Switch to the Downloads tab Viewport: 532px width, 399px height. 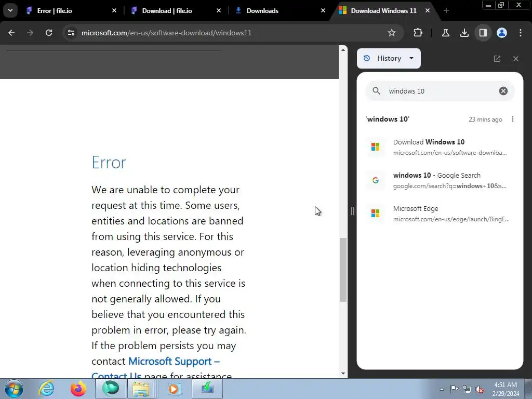(x=278, y=11)
